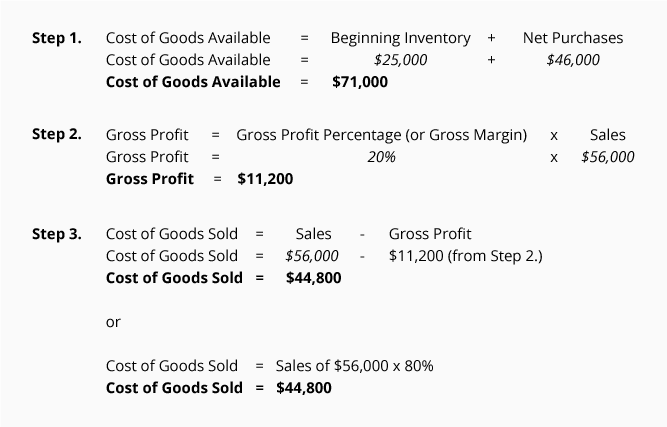Click the bold "Cost of Goods Available" label
This screenshot has height=427, width=667.
[193, 82]
